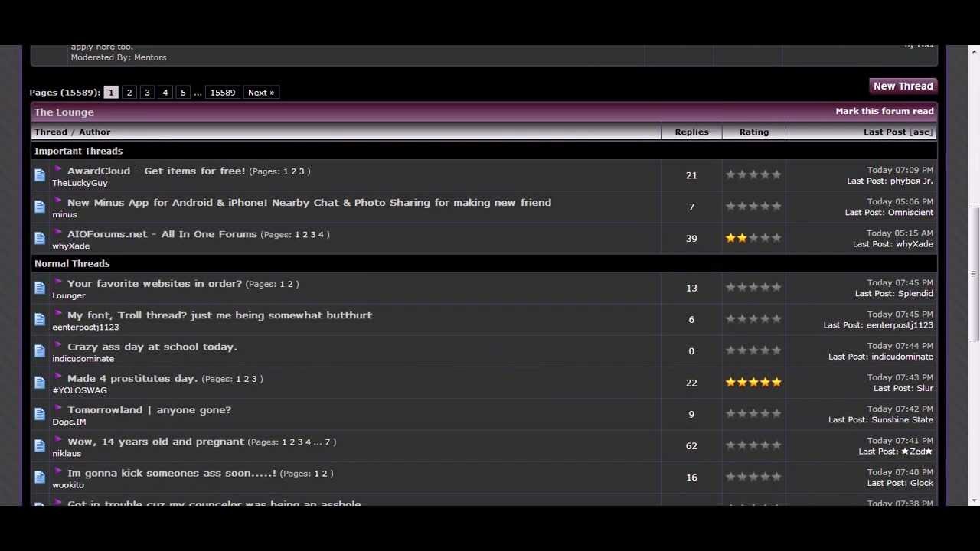This screenshot has width=980, height=551.
Task: Switch sort order to asc
Action: (921, 132)
